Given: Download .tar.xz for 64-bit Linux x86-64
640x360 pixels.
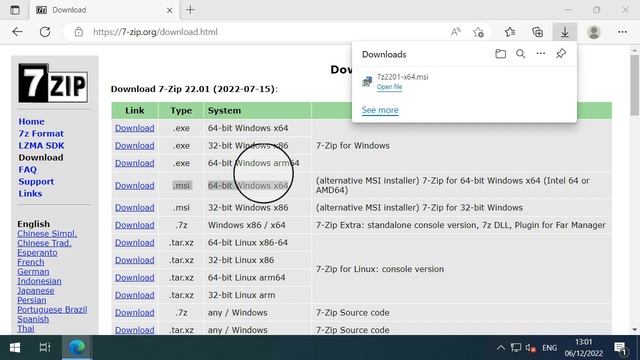Looking at the screenshot, I should 134,243.
